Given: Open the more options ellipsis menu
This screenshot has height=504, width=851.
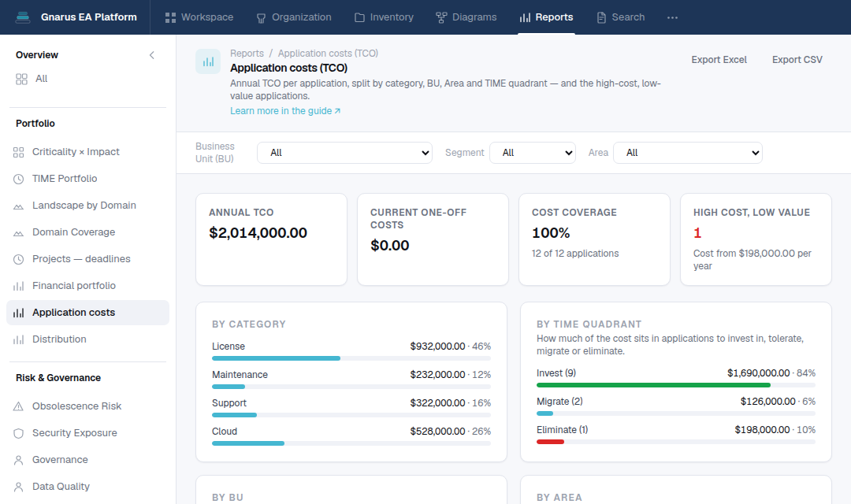Looking at the screenshot, I should point(672,17).
